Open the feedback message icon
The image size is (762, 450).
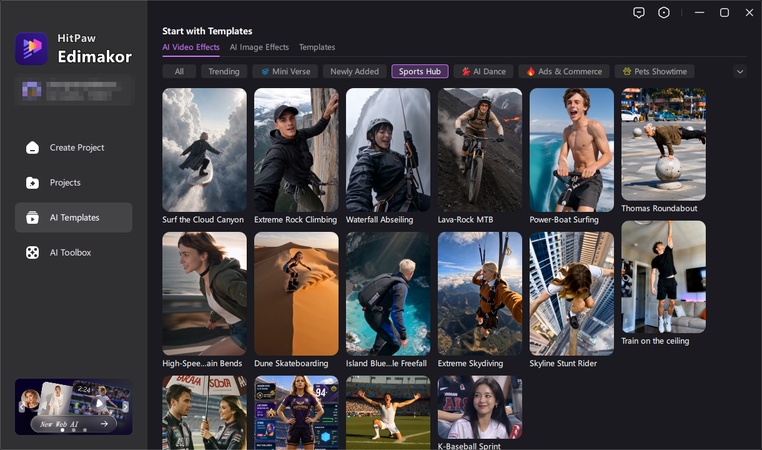(639, 13)
